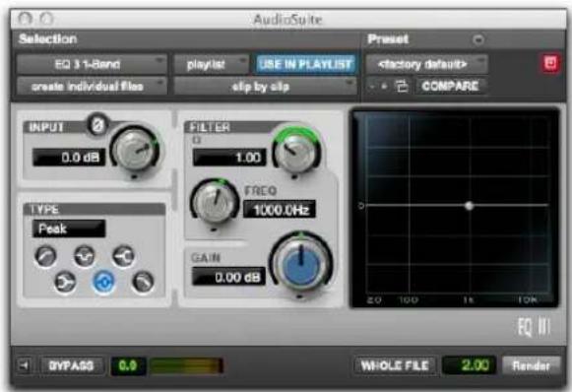Screen dimensions: 572x392
Task: Click the blue GAIN knob
Action: (x=301, y=263)
